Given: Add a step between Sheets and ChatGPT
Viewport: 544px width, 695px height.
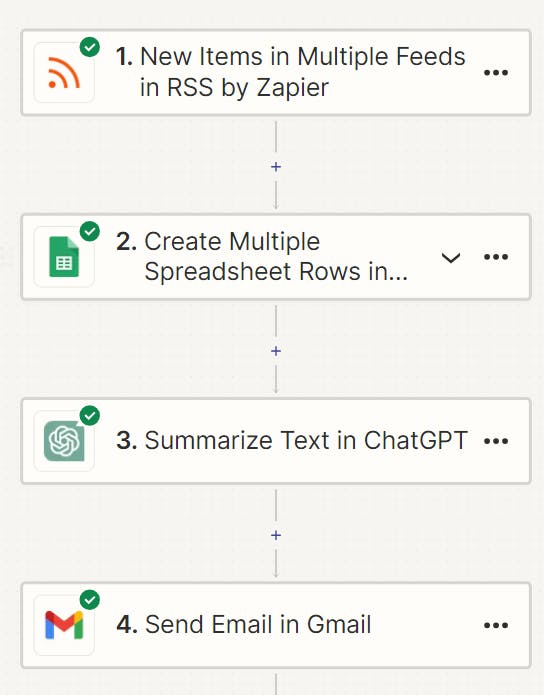Looking at the screenshot, I should (276, 351).
